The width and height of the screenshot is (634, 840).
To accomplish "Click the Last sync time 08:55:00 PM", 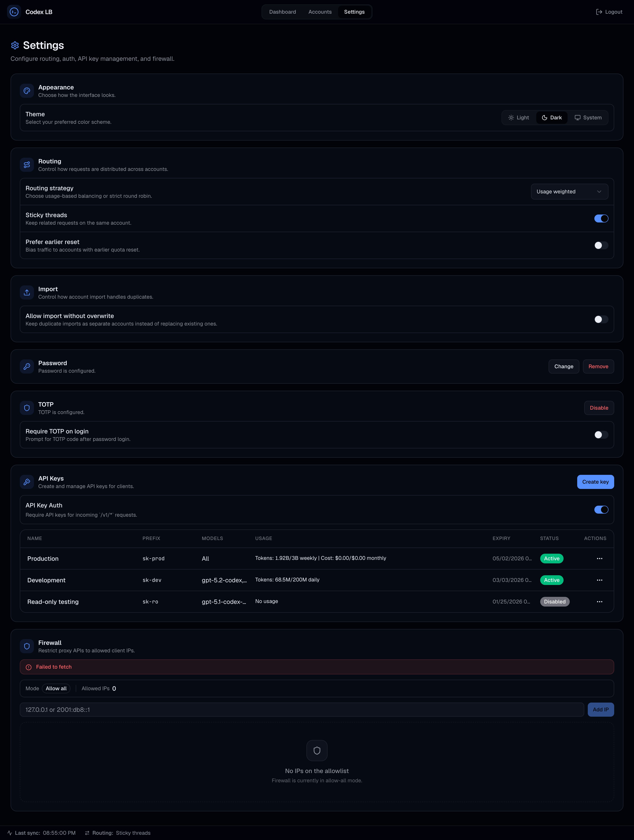I will [59, 833].
